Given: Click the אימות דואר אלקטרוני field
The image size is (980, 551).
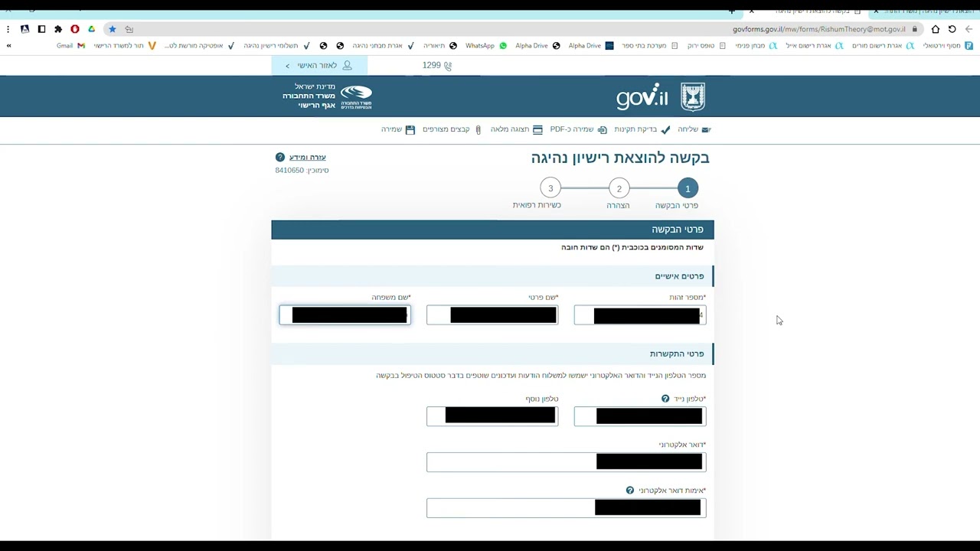Looking at the screenshot, I should (566, 507).
